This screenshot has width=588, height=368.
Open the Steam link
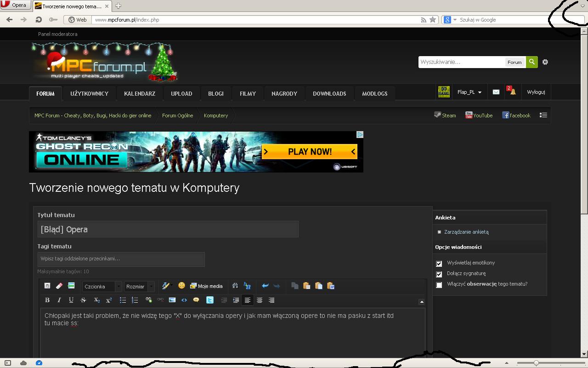pos(445,115)
